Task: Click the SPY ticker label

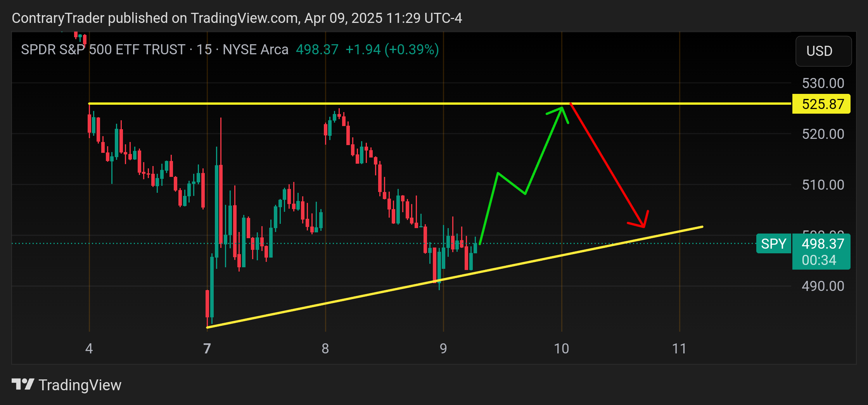Action: pyautogui.click(x=774, y=244)
